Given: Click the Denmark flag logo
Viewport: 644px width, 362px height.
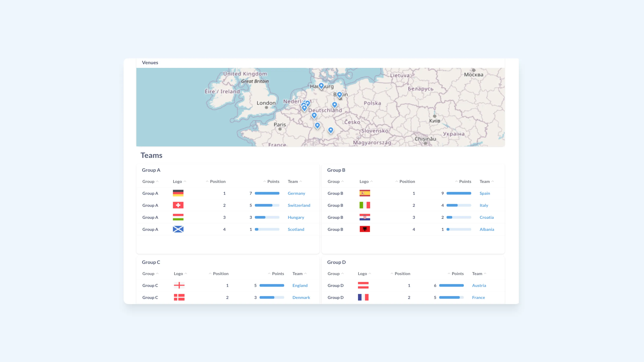Looking at the screenshot, I should [179, 297].
